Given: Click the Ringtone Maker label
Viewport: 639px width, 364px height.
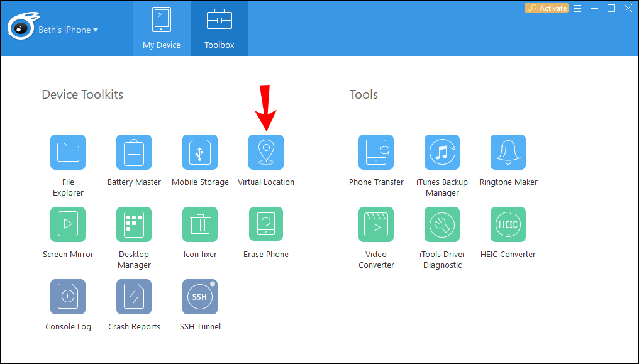Looking at the screenshot, I should 508,182.
